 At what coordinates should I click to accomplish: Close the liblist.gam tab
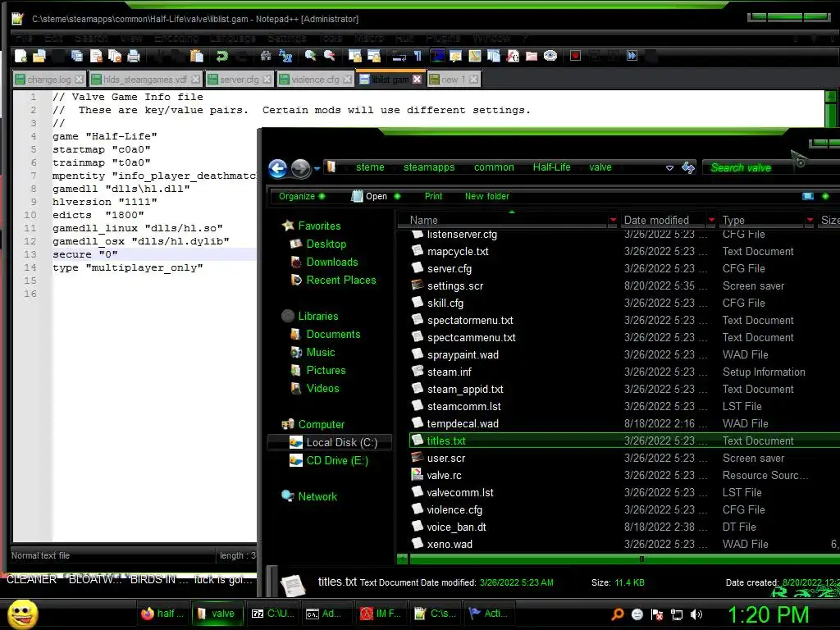click(x=417, y=80)
